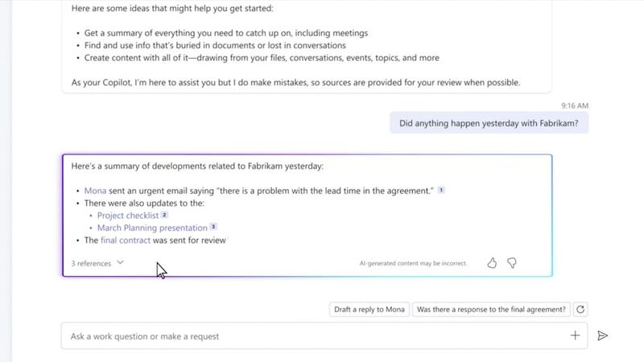Click the Did anything happen yesterday message bubble
644x362 pixels.
[489, 123]
